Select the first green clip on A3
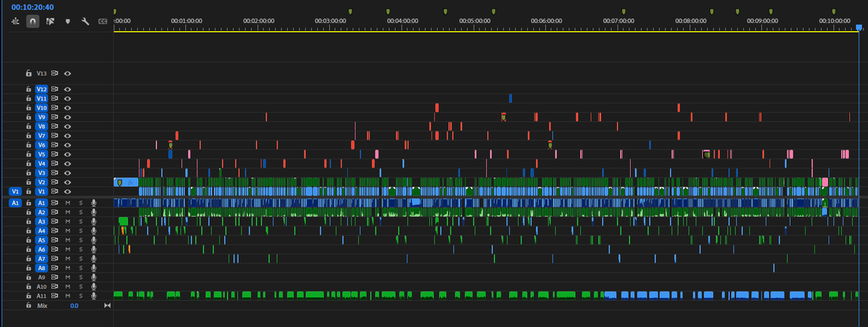This screenshot has width=868, height=327. [123, 221]
